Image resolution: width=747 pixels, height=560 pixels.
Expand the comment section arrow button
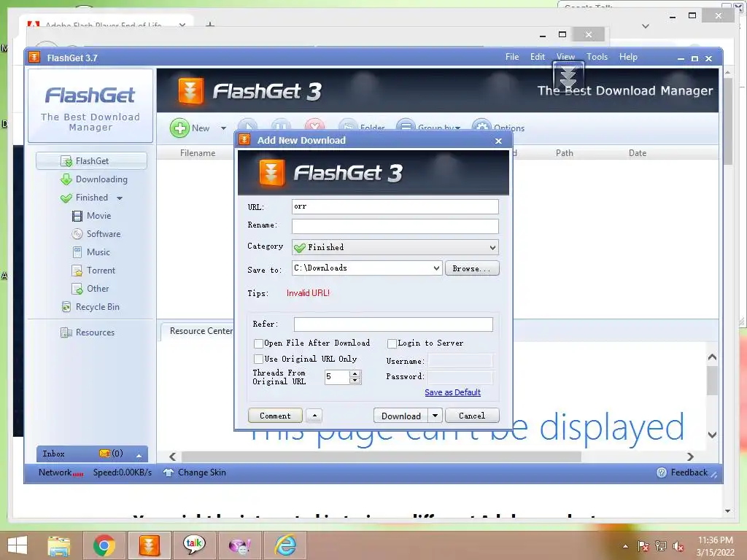tap(314, 416)
